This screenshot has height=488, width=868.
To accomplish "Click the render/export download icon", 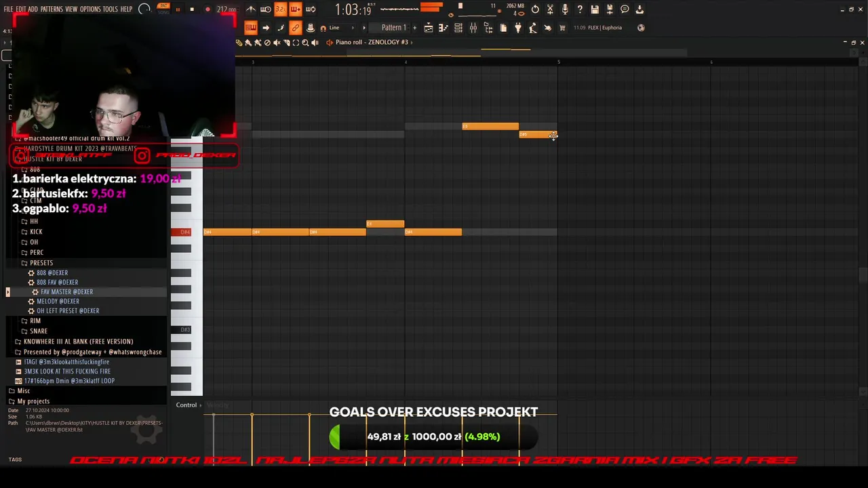I will 639,9.
